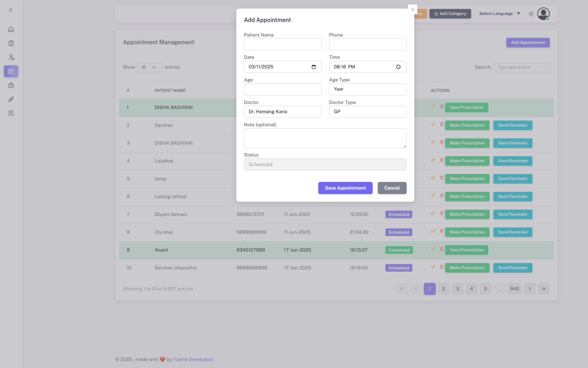
Task: Expand the Doctor dropdown showing Dr. Hemang Karia
Action: [x=283, y=112]
